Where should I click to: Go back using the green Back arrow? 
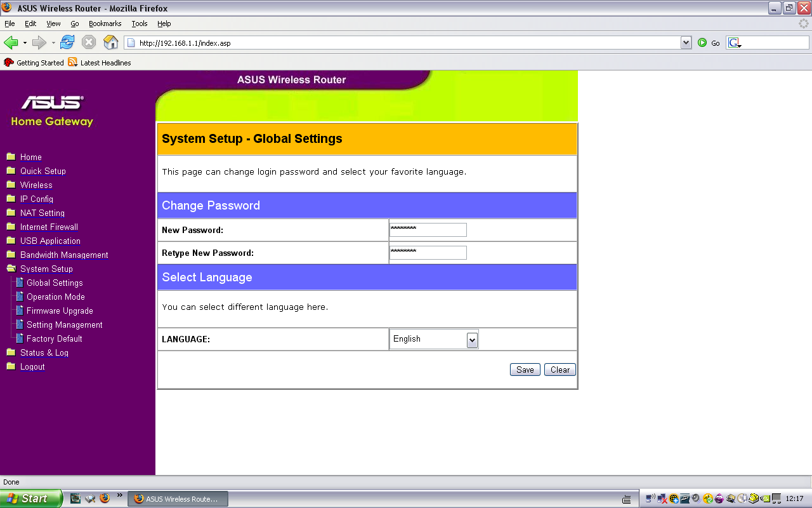(11, 43)
